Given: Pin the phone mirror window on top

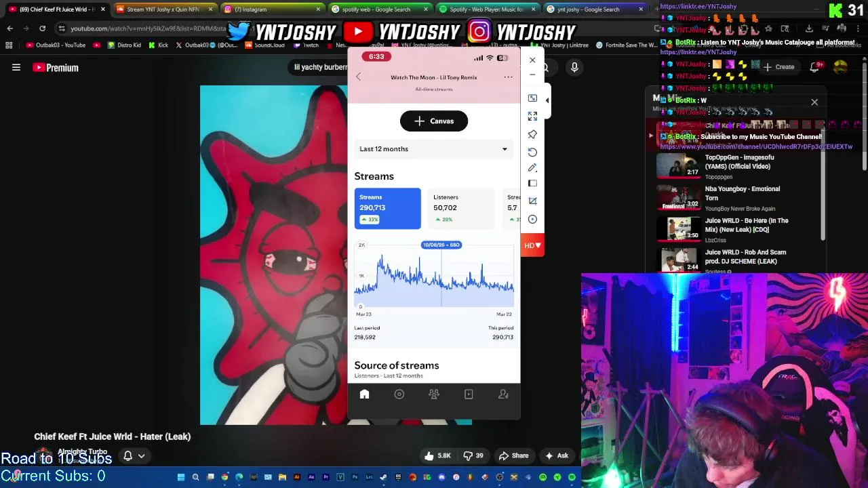Looking at the screenshot, I should coord(532,134).
